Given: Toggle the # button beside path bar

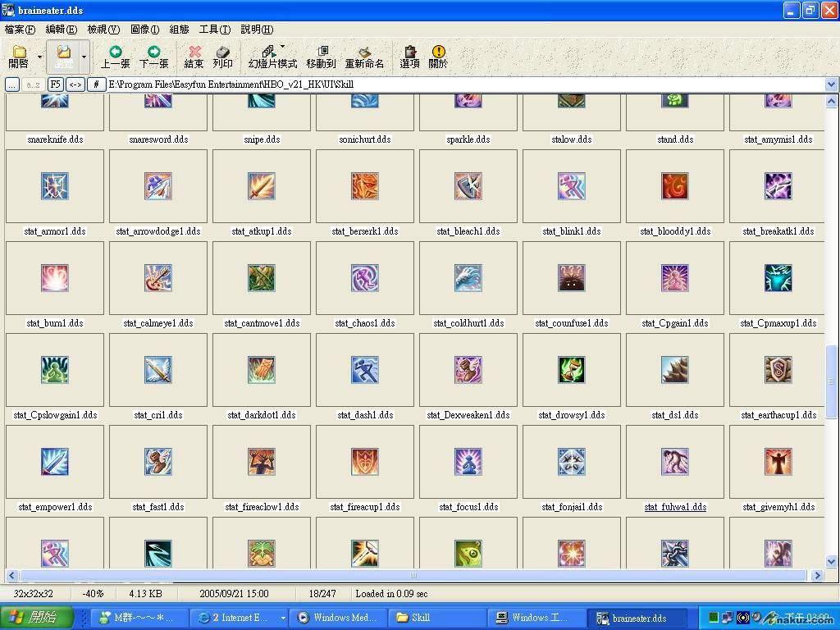Looking at the screenshot, I should coord(97,84).
